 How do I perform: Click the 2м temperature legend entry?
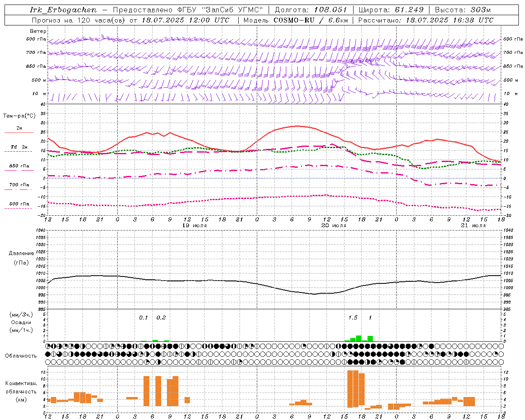point(19,128)
